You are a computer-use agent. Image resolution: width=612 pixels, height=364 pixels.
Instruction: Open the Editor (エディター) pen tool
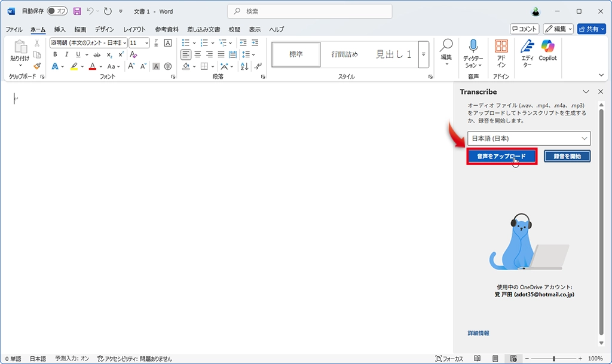pyautogui.click(x=527, y=53)
